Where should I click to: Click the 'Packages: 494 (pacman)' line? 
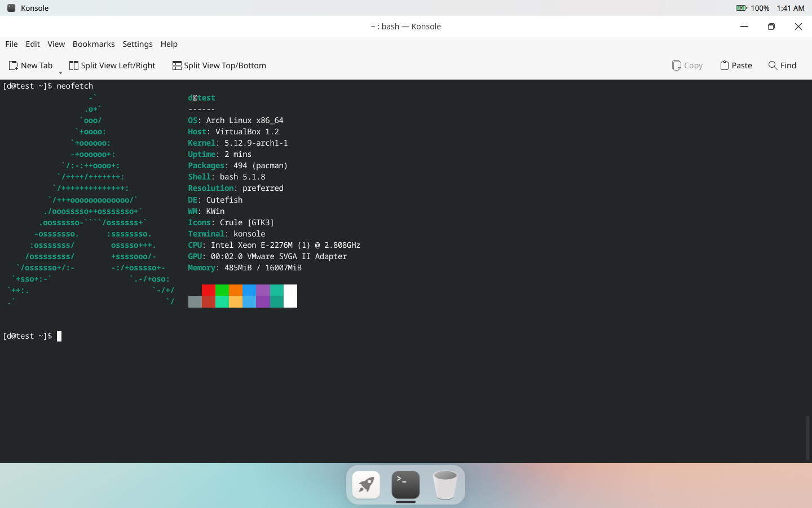[238, 165]
